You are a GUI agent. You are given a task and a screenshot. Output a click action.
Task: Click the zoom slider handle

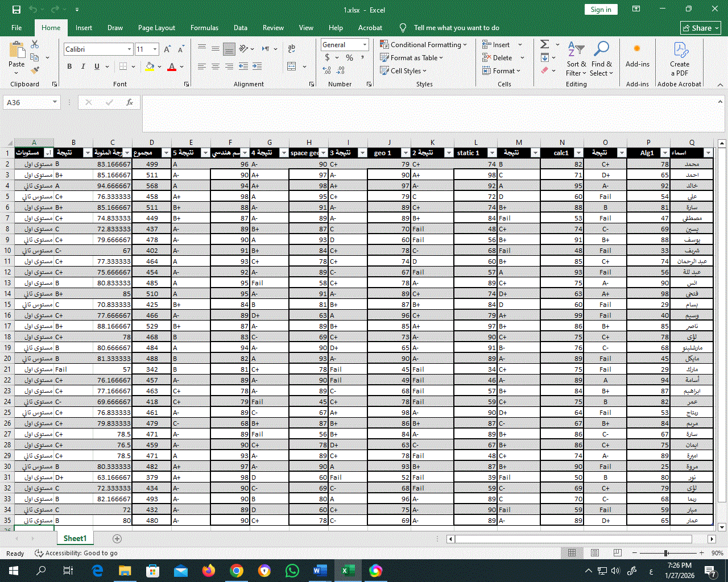(x=665, y=552)
